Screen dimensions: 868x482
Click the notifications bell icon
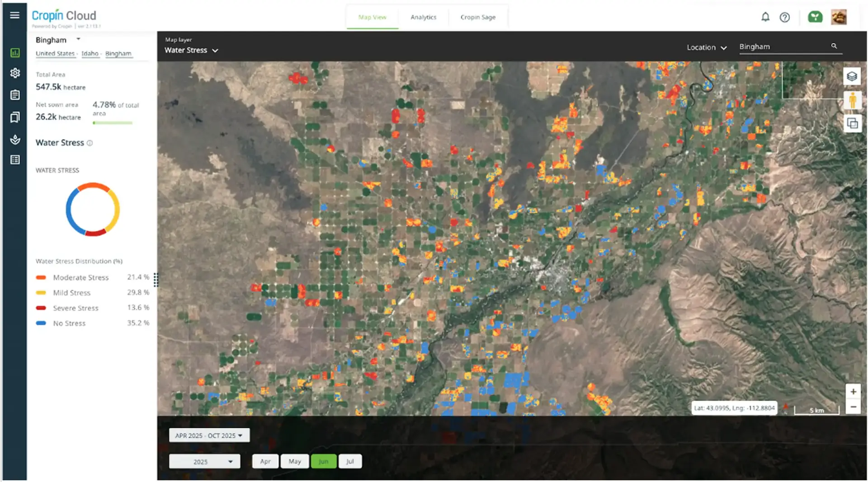coord(765,17)
